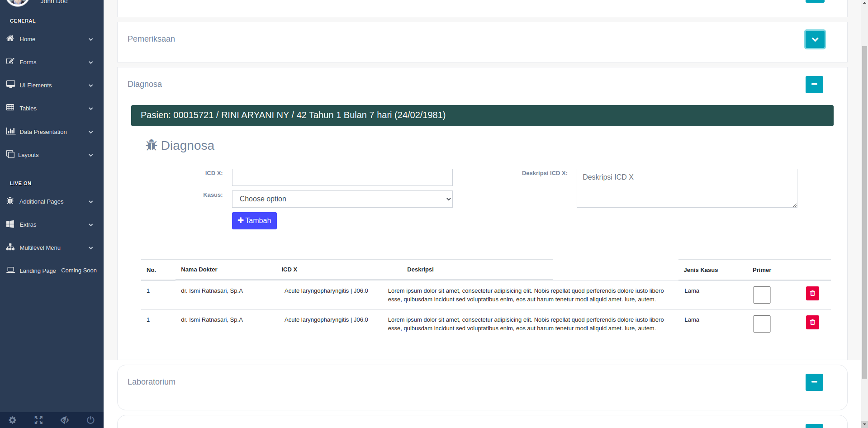
Task: Click inside the ICD X input field
Action: pos(342,177)
